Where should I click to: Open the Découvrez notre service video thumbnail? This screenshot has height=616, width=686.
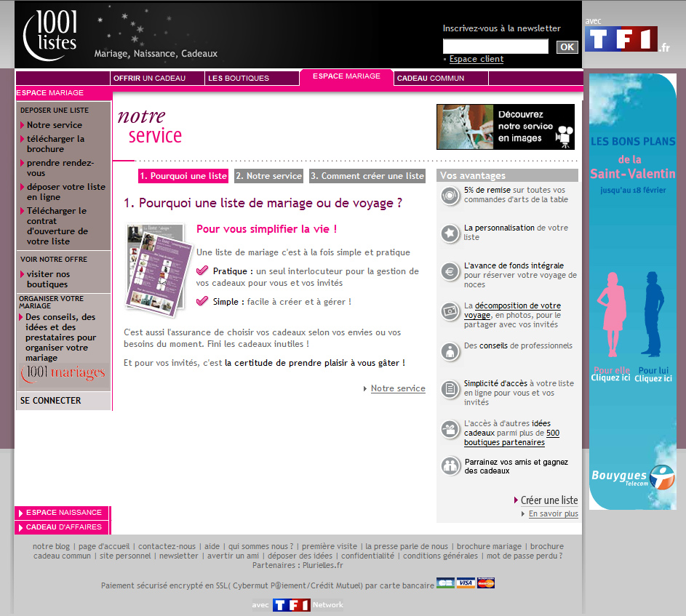pos(505,127)
